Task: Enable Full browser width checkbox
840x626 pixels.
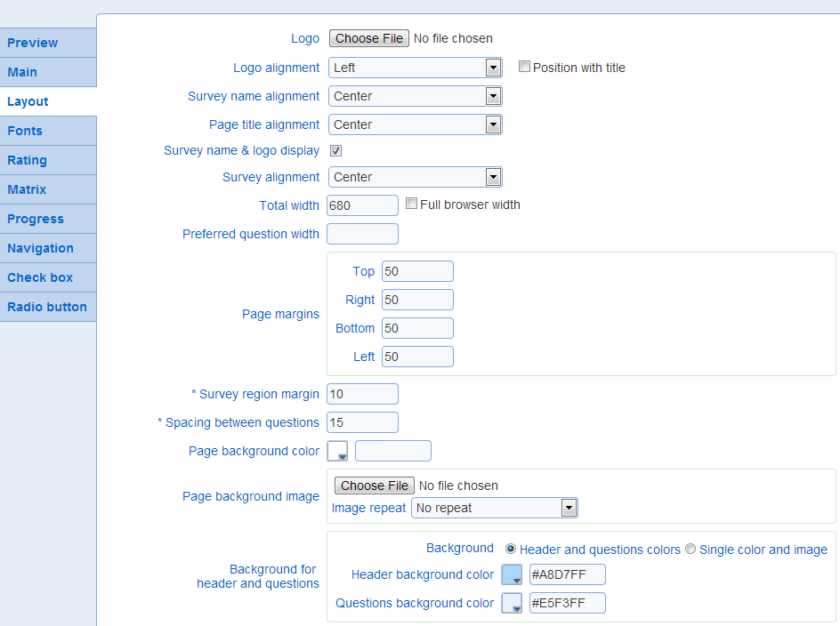Action: pyautogui.click(x=411, y=204)
